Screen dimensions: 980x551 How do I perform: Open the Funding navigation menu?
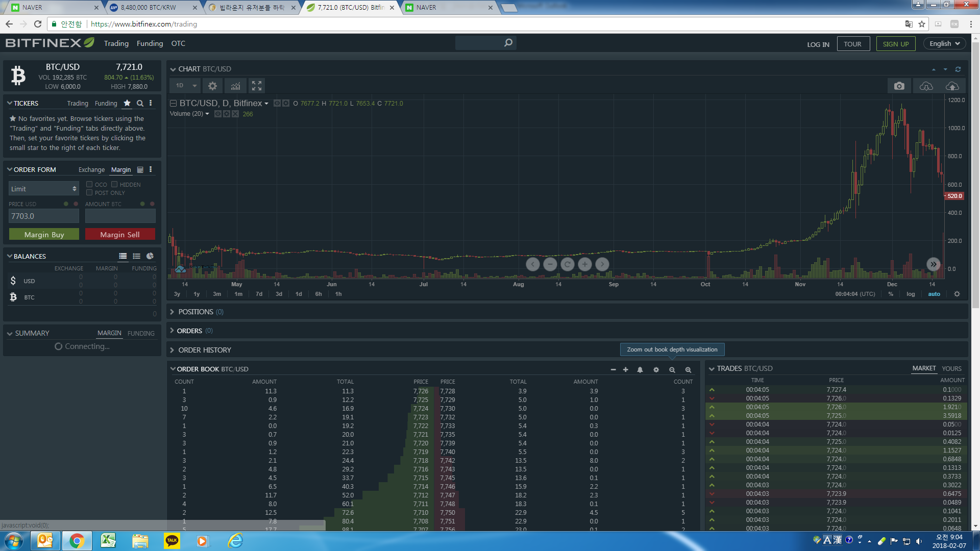(x=150, y=43)
